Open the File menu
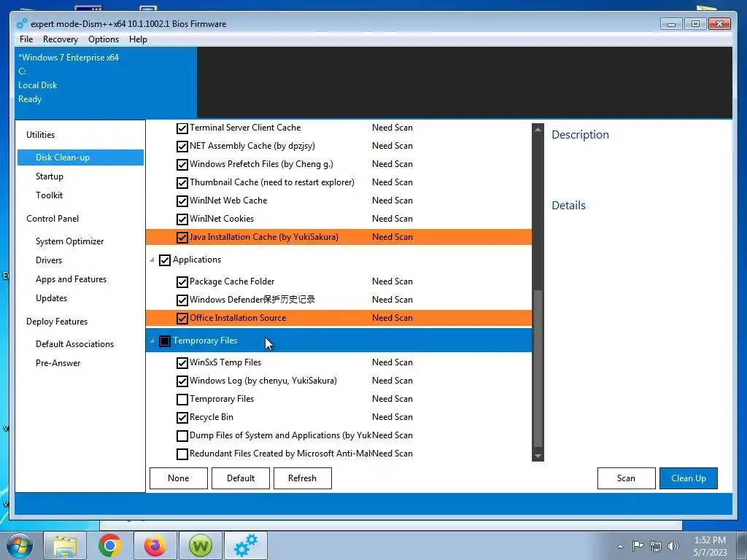 (x=26, y=39)
